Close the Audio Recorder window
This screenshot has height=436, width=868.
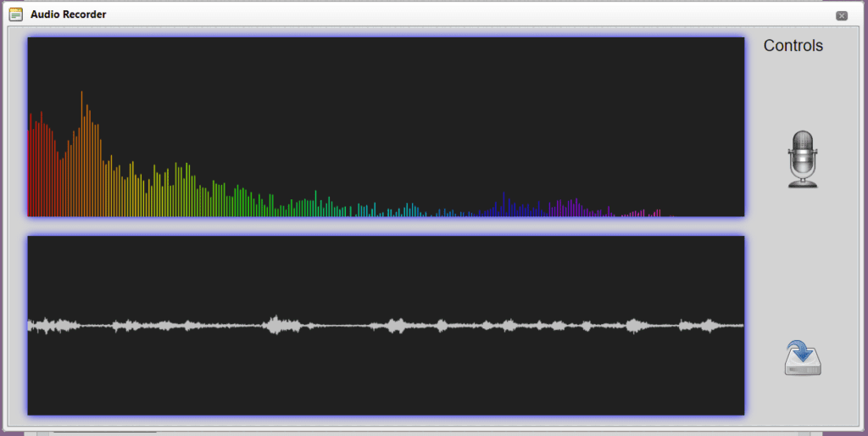(842, 15)
